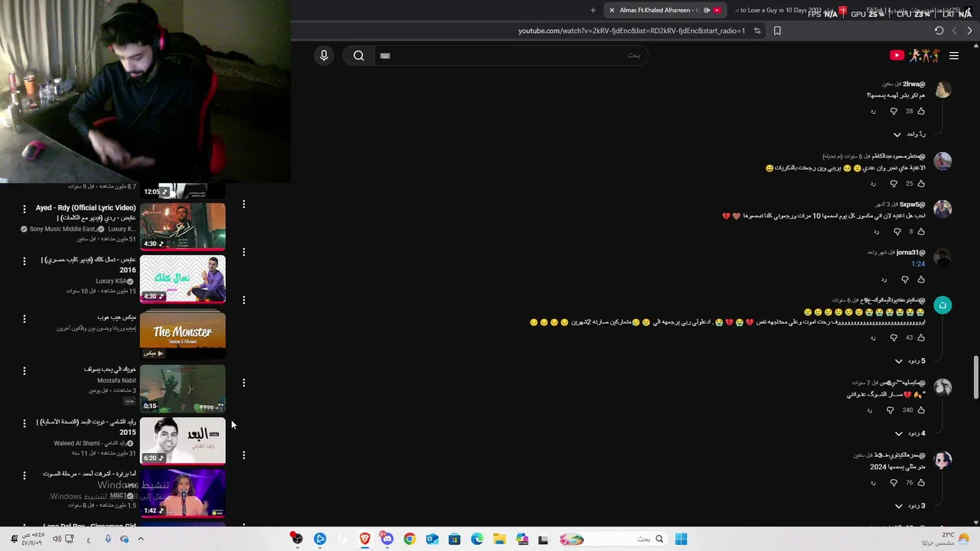Expand the single reply under @2lrwa

(910, 134)
